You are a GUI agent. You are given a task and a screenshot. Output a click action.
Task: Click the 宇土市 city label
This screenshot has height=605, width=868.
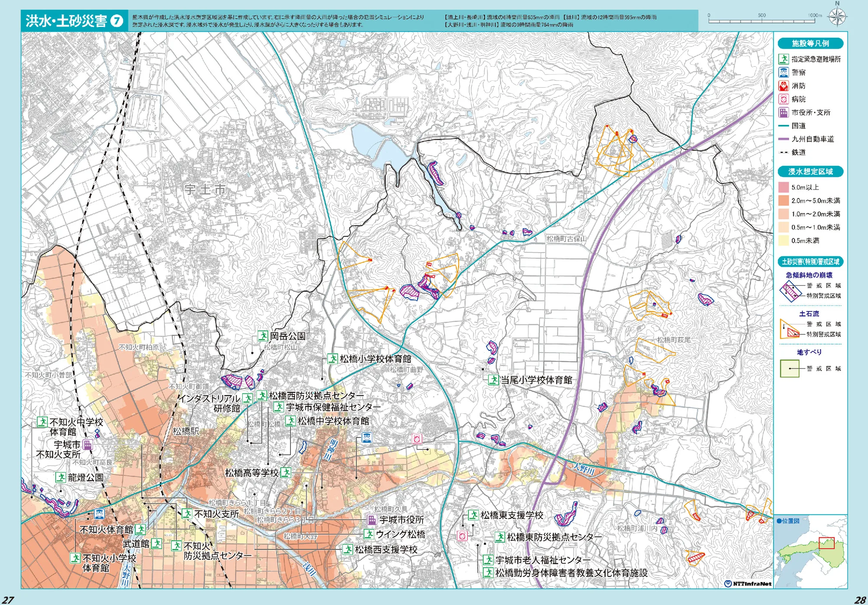point(205,190)
